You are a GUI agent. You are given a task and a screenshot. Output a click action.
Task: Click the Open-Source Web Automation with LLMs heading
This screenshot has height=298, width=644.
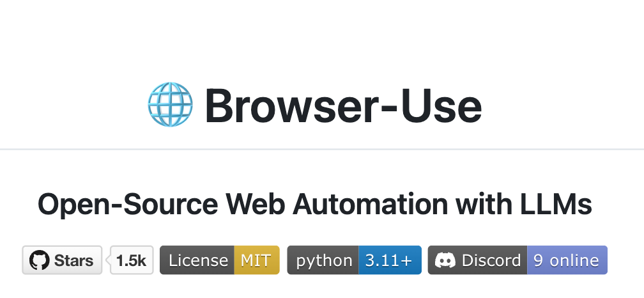pyautogui.click(x=314, y=204)
